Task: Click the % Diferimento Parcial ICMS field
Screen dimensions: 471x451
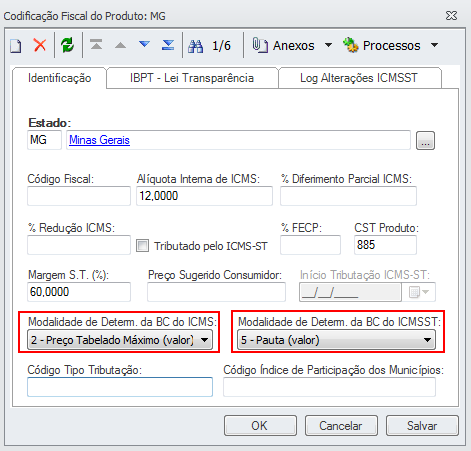Action: coord(348,196)
